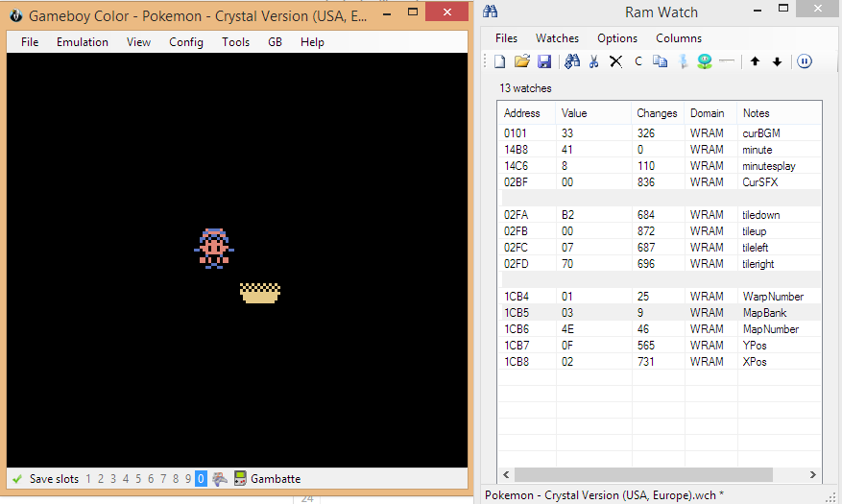Move selected watch down with arrow

coord(777,61)
